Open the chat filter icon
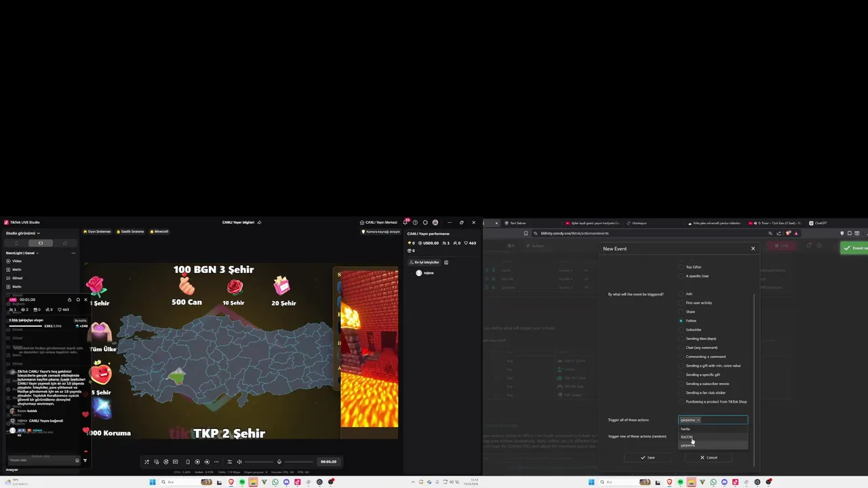 tap(85, 460)
